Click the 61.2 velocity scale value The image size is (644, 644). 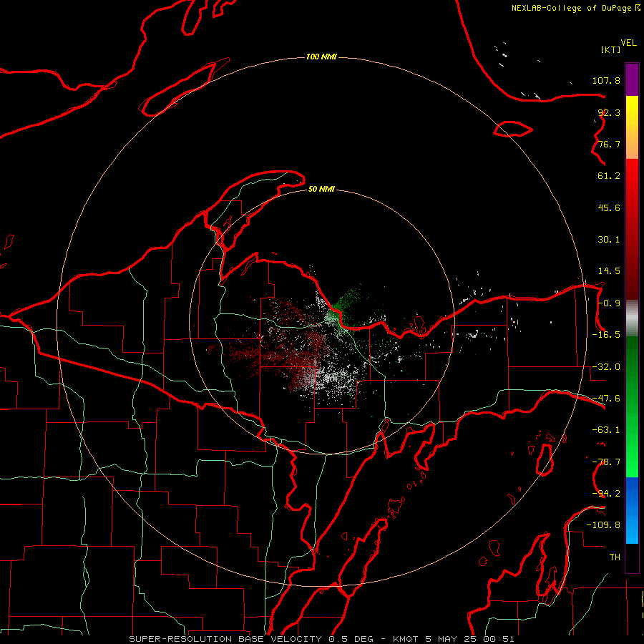609,176
